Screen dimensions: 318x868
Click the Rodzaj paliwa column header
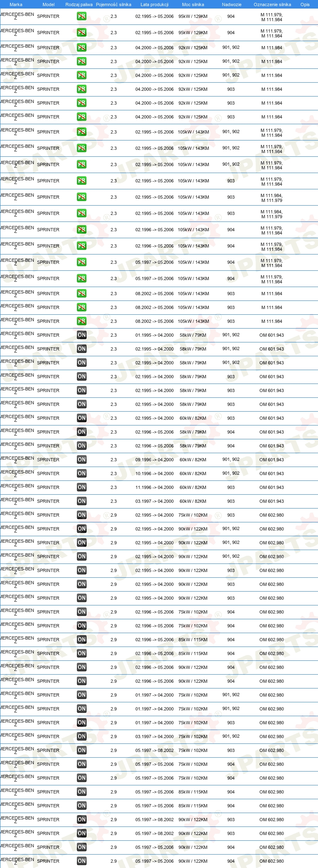(x=79, y=4)
